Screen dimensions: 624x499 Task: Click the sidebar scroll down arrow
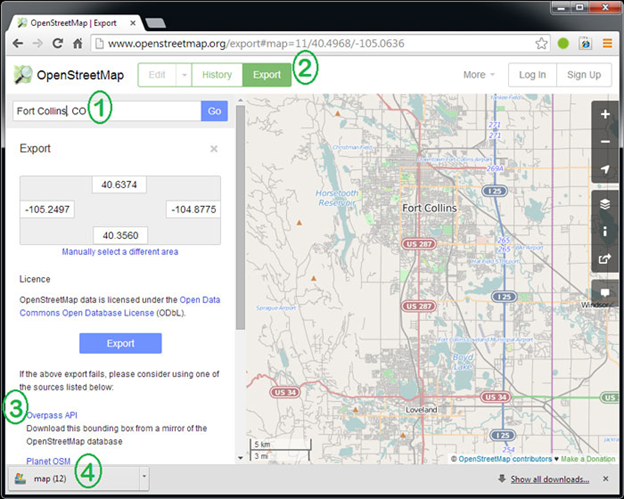[240, 458]
